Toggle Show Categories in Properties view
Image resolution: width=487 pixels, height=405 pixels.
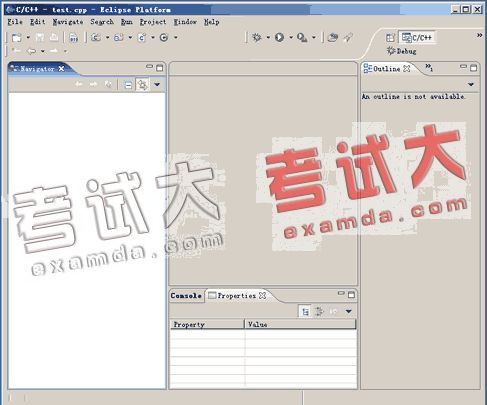[x=305, y=311]
